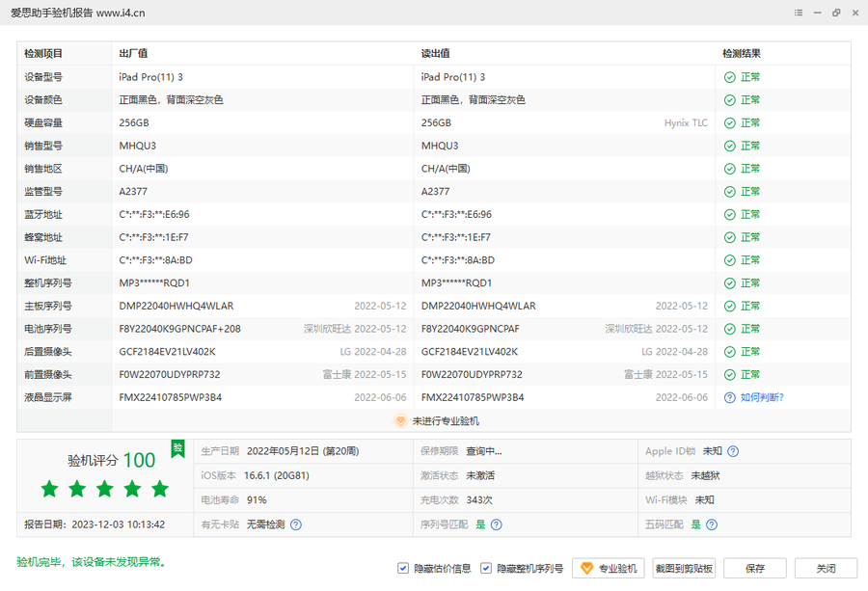Click the 保存 button
The width and height of the screenshot is (868, 591).
(755, 569)
